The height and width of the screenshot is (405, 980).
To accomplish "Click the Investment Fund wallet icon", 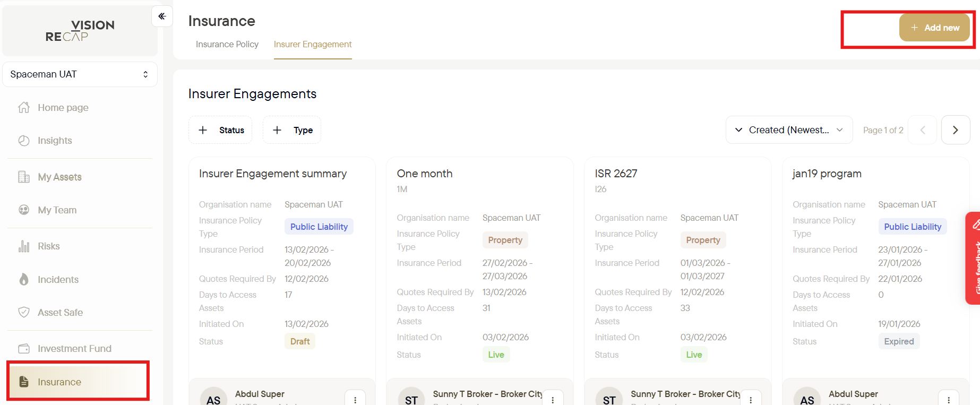I will (x=24, y=349).
